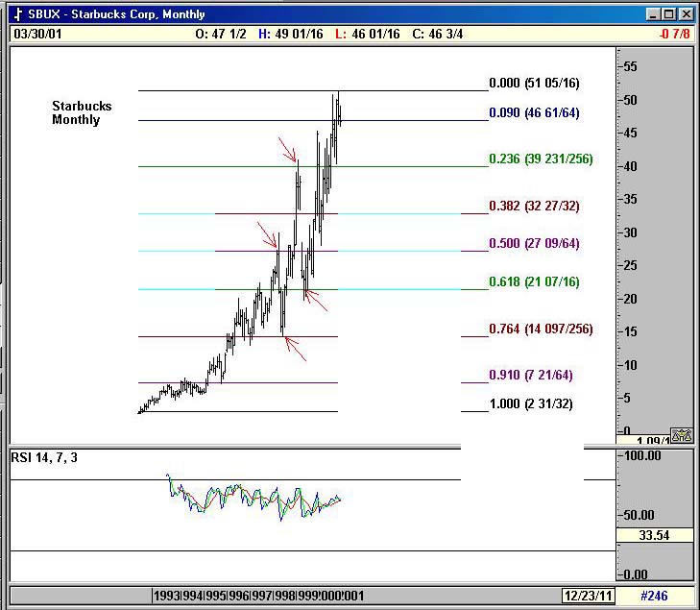
Task: Click the 0.764 retracement level label
Action: pos(542,329)
